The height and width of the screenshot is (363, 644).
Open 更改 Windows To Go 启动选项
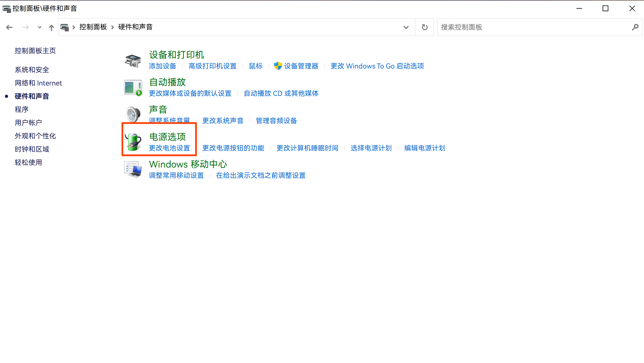pyautogui.click(x=377, y=66)
